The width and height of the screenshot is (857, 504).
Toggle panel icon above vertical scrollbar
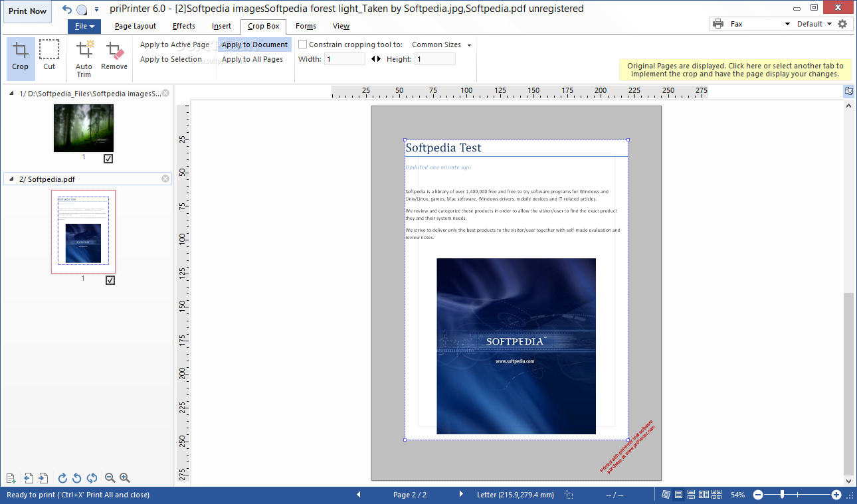click(x=849, y=91)
